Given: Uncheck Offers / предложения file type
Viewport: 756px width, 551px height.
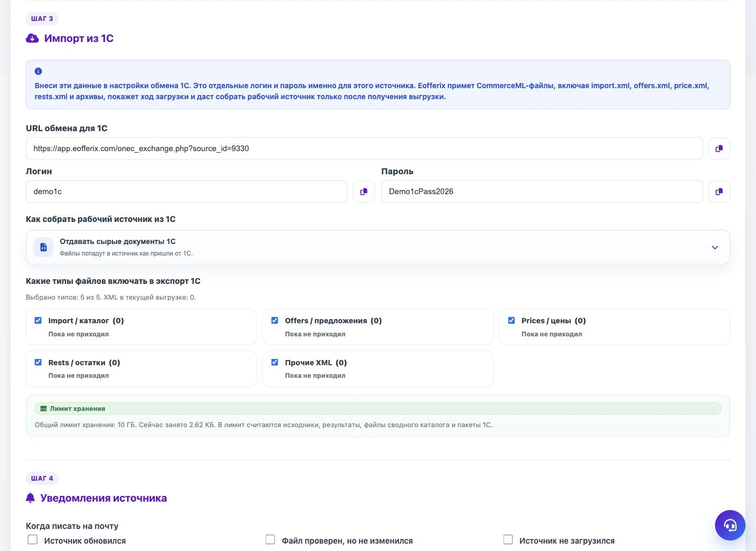Looking at the screenshot, I should pyautogui.click(x=275, y=321).
